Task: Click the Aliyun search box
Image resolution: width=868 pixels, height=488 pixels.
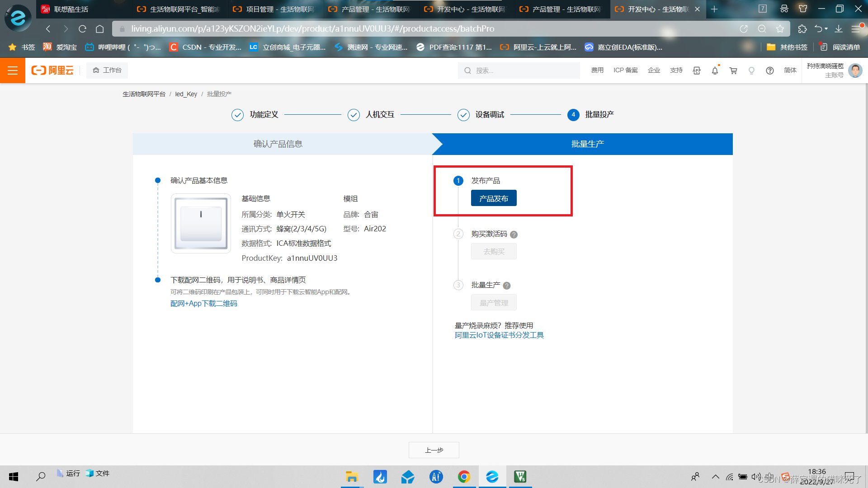Action: click(520, 70)
